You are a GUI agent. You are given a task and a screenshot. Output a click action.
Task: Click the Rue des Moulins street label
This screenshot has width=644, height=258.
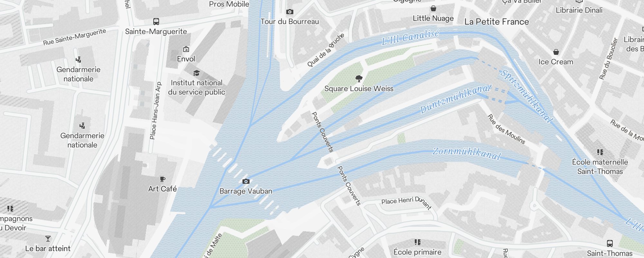(506, 129)
